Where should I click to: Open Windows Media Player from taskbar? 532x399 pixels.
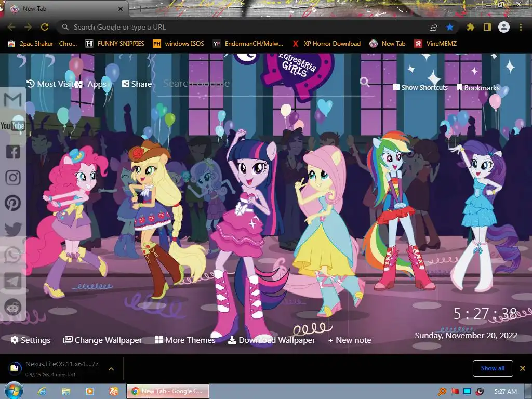point(90,391)
